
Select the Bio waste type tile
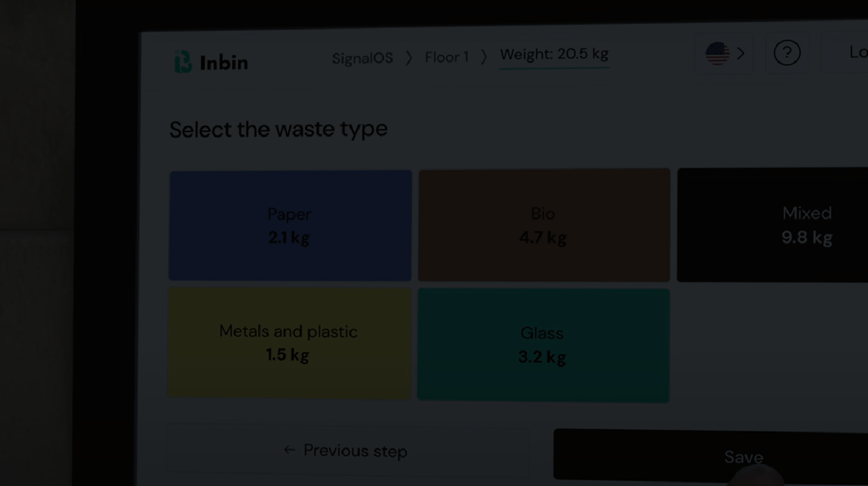[x=544, y=225]
